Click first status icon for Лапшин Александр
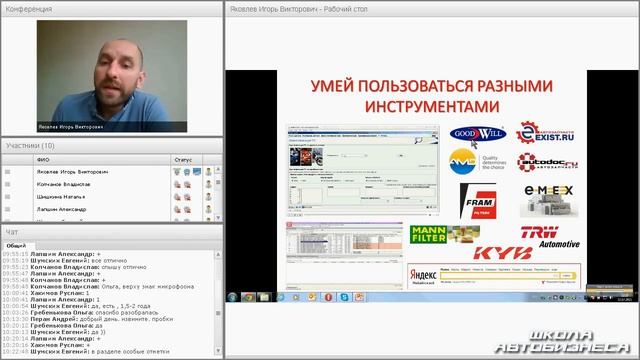This screenshot has width=640, height=360. (177, 209)
